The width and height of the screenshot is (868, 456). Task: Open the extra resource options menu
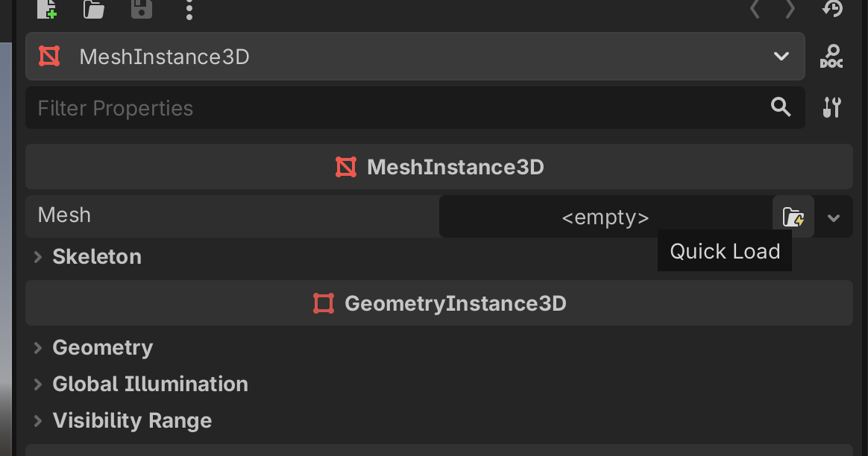(189, 10)
